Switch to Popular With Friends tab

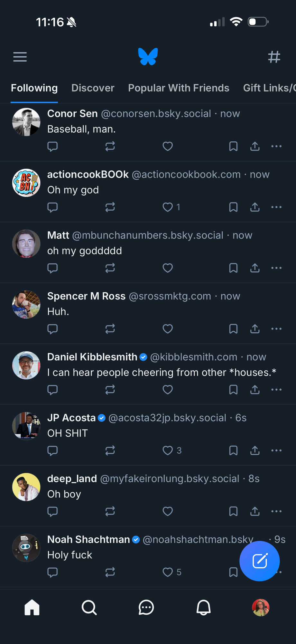[x=179, y=88]
